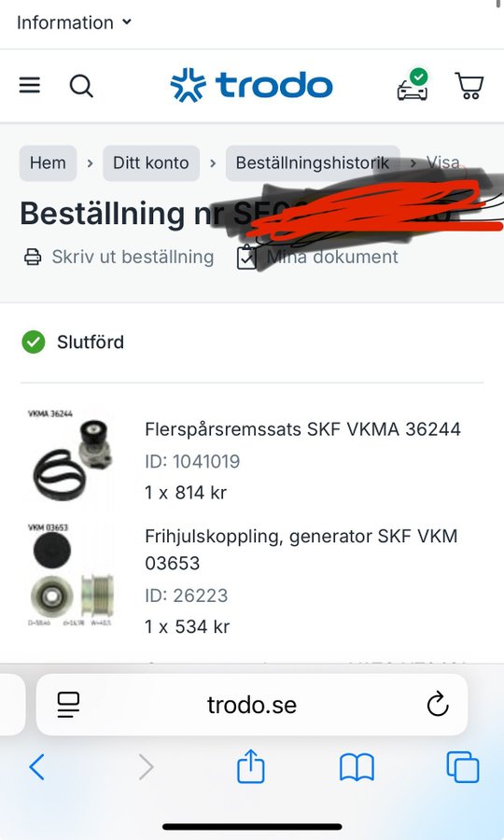Open Mina dokument

click(317, 258)
